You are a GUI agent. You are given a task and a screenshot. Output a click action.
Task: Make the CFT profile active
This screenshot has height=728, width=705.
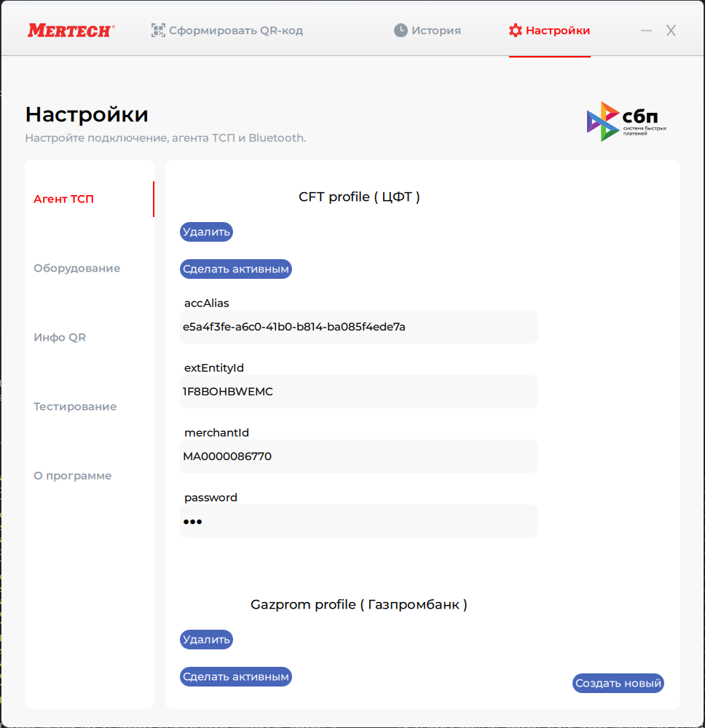[x=236, y=269]
